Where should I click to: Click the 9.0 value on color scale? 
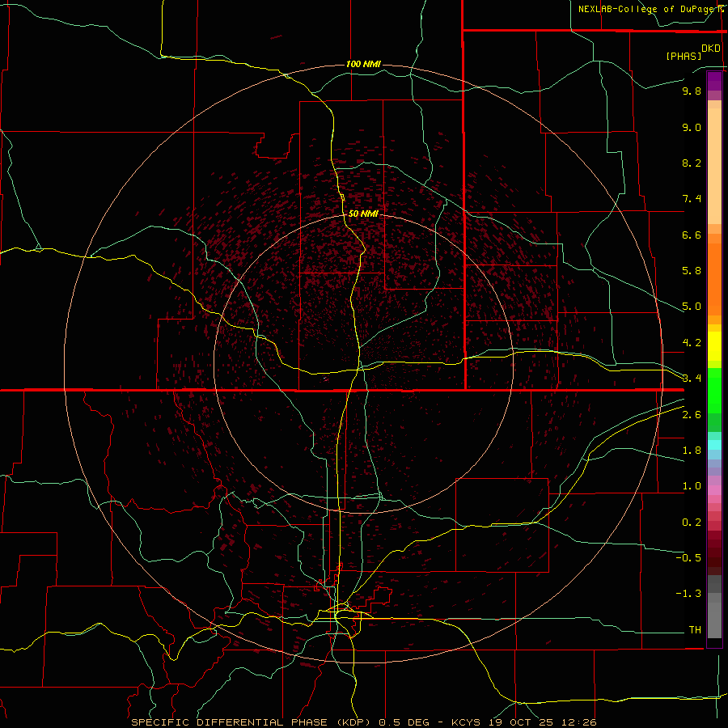[692, 127]
